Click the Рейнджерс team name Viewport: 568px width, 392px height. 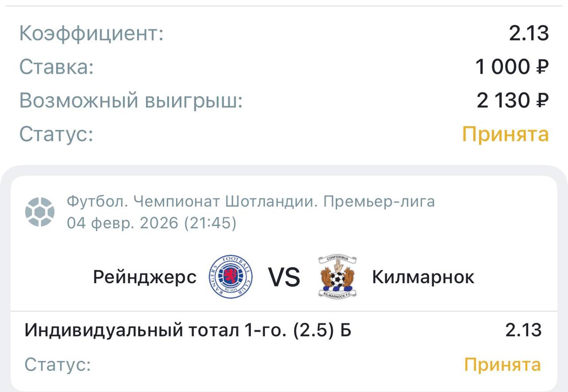tap(145, 277)
